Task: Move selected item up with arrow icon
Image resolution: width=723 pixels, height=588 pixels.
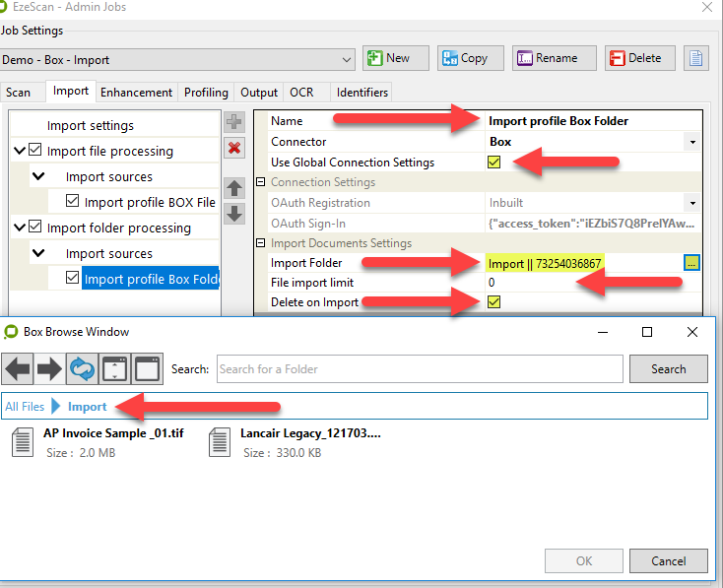Action: 234,187
